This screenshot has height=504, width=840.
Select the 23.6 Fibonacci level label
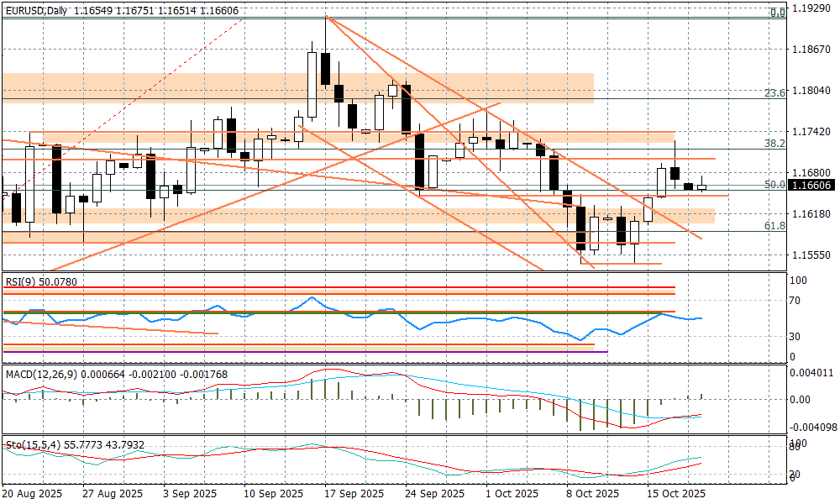coord(775,93)
